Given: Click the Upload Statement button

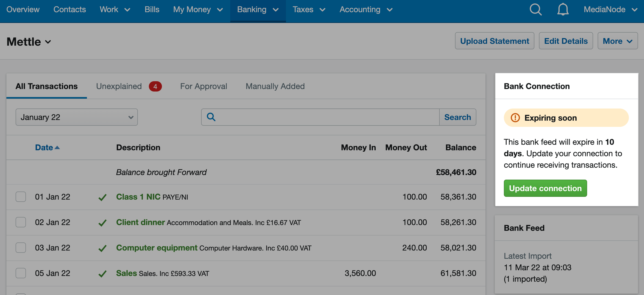Looking at the screenshot, I should [x=494, y=41].
